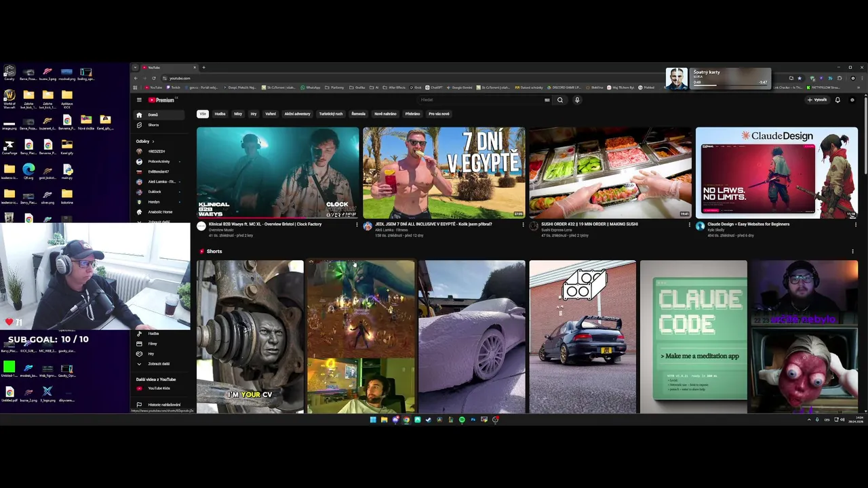Click the YouTube search magnifier button
The height and width of the screenshot is (488, 868).
[560, 100]
